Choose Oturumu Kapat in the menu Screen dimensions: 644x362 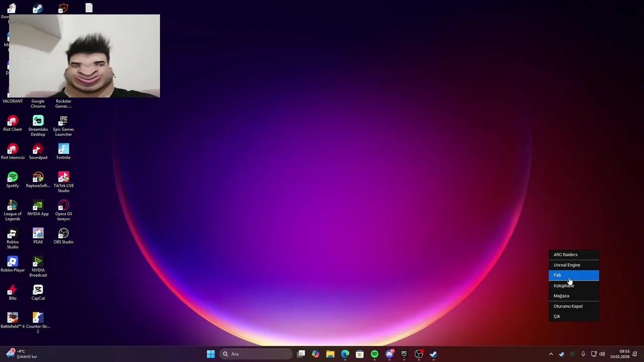(x=574, y=306)
